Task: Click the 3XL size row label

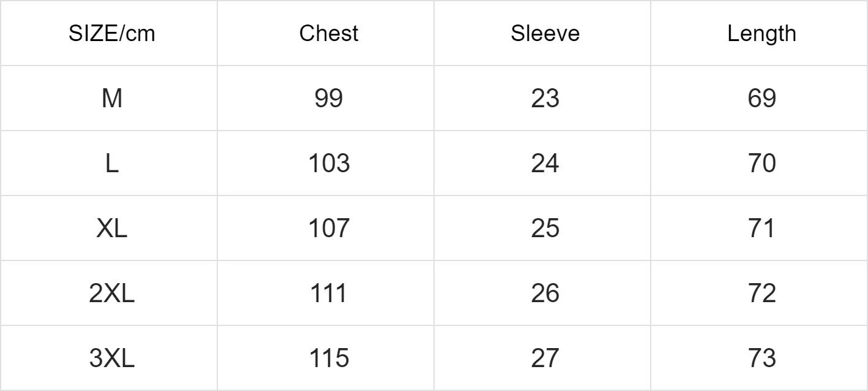Action: coord(111,359)
